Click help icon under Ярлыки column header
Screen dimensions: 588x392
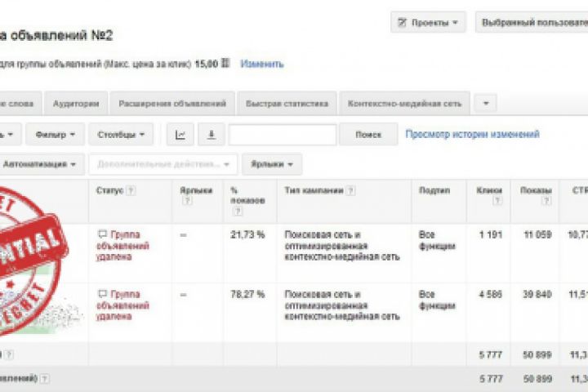187,201
